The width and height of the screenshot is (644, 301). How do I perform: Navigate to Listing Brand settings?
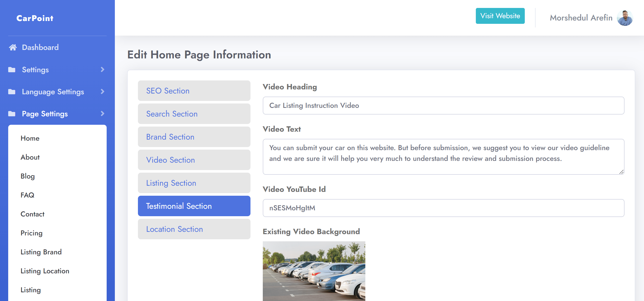point(41,252)
